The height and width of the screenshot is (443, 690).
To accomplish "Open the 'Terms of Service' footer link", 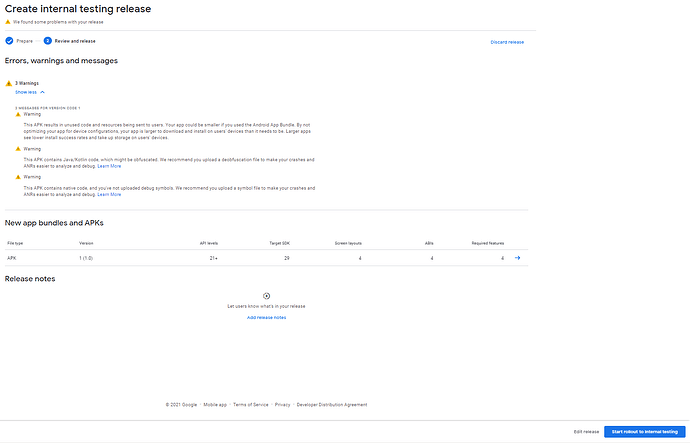I will tap(251, 404).
